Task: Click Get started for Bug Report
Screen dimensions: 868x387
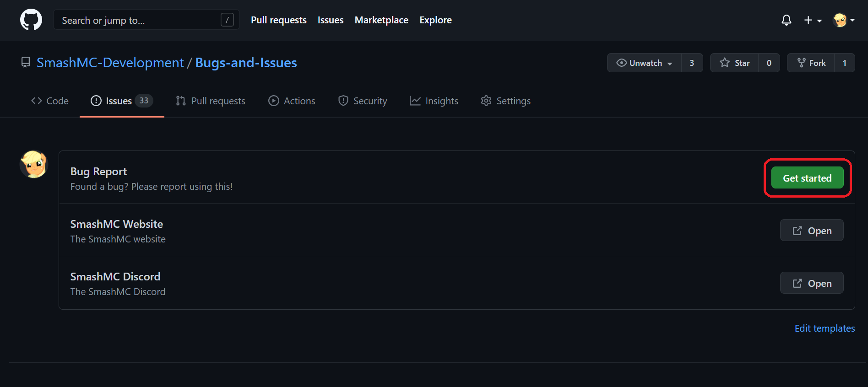Action: click(x=808, y=178)
